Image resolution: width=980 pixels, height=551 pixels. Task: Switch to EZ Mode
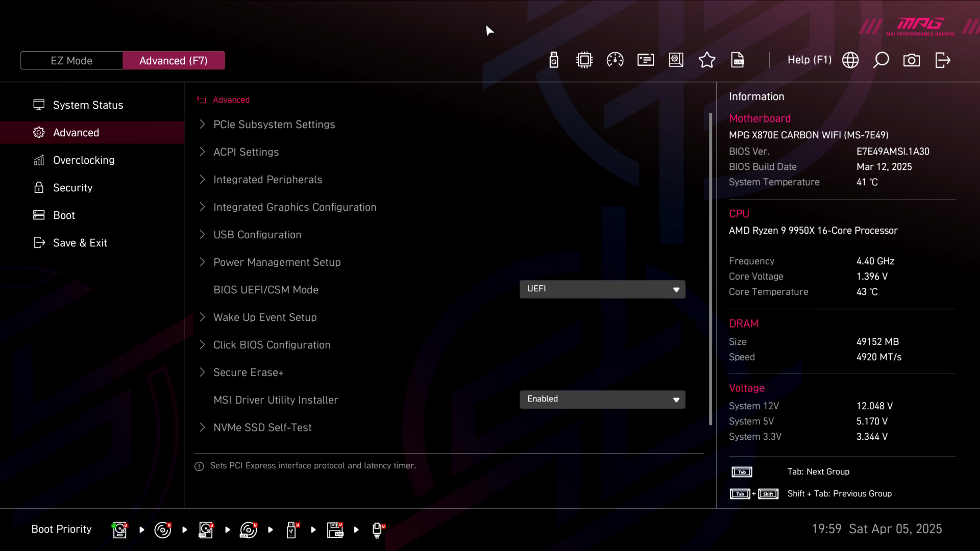(x=71, y=61)
